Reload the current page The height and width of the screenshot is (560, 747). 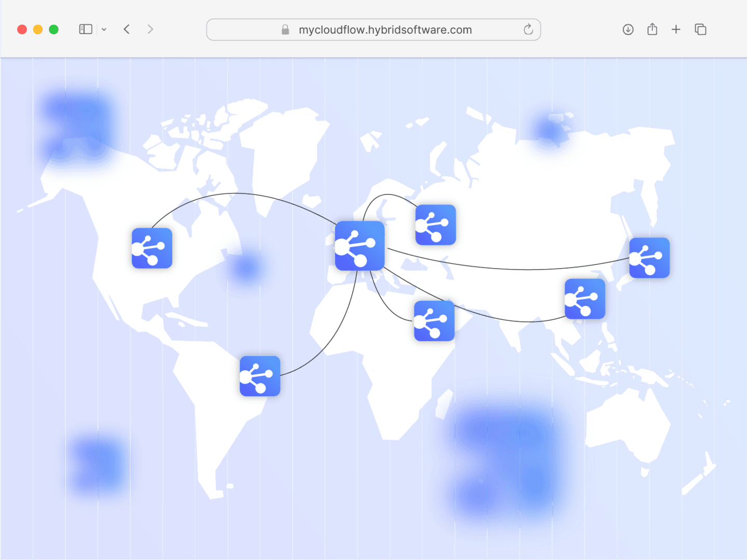[x=528, y=30]
